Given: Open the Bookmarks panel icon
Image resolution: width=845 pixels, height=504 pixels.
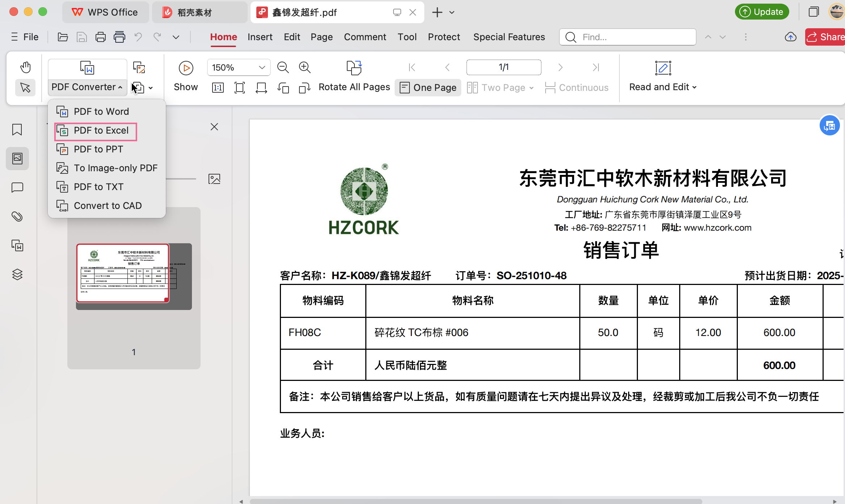Looking at the screenshot, I should pyautogui.click(x=17, y=130).
